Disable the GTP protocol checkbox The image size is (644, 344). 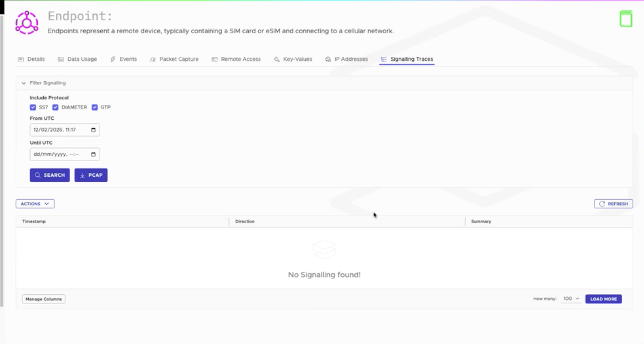[95, 107]
